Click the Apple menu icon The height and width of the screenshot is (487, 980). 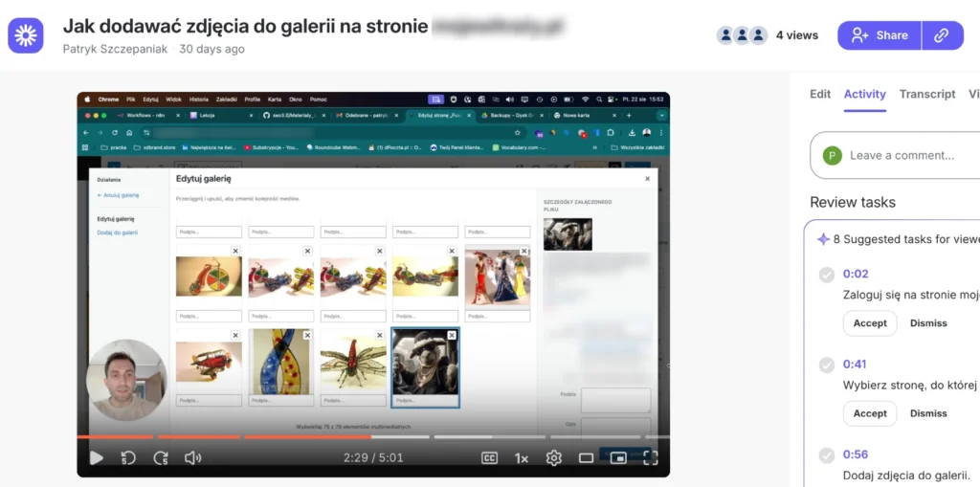(87, 100)
